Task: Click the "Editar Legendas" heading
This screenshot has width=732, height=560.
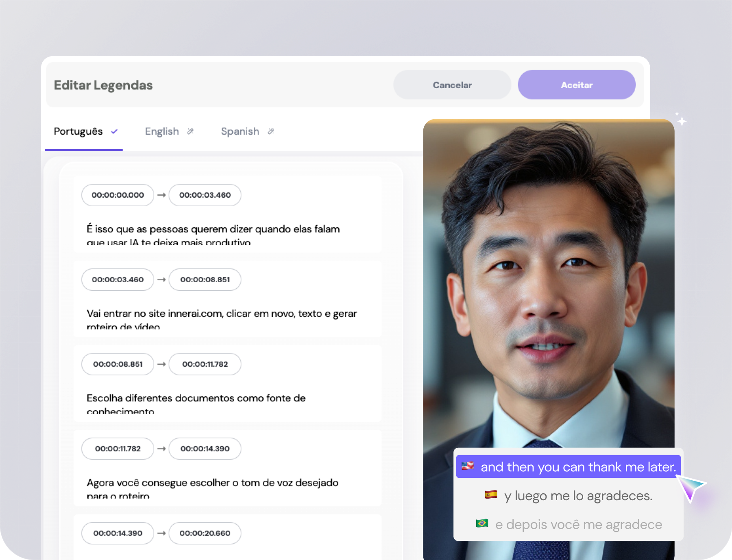Action: click(x=103, y=85)
